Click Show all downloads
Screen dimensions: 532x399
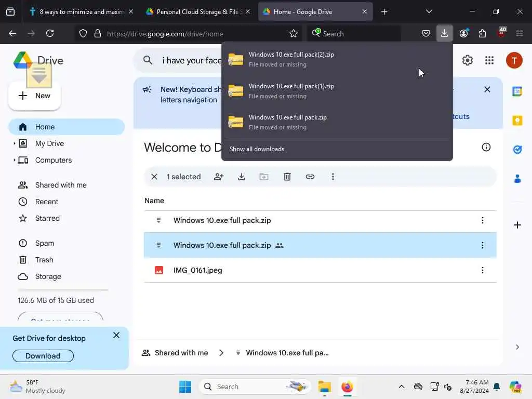click(257, 149)
